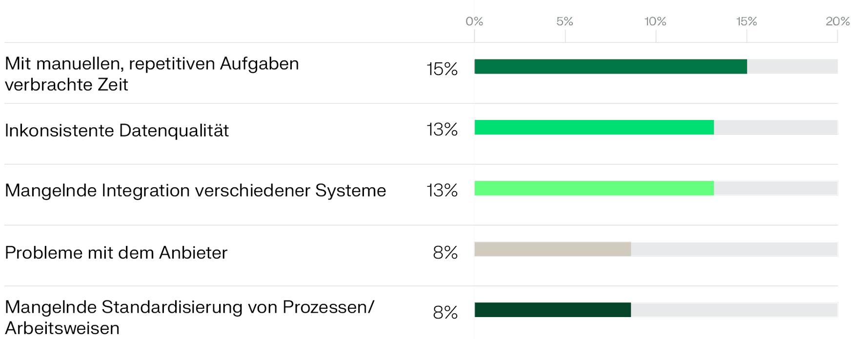Click the label 'Mit manuellen, repetitiven Aufgaben'
Screen dimensions: 868x339
pos(152,63)
